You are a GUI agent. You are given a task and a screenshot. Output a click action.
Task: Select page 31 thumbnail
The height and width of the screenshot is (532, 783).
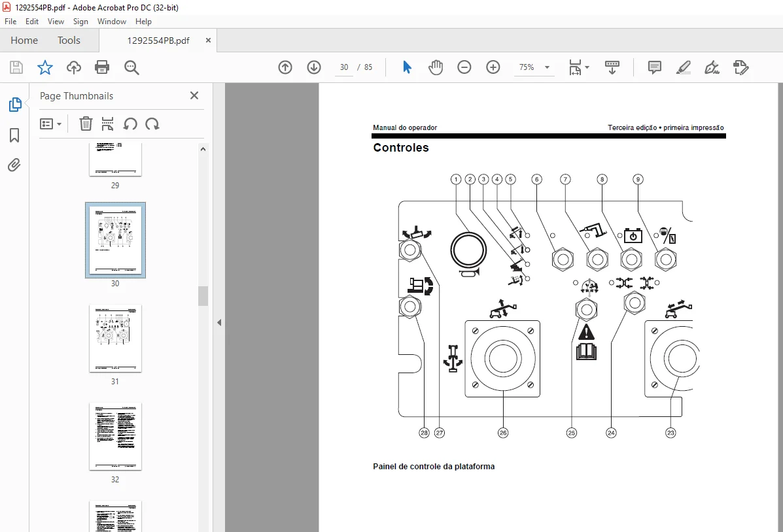click(x=115, y=339)
